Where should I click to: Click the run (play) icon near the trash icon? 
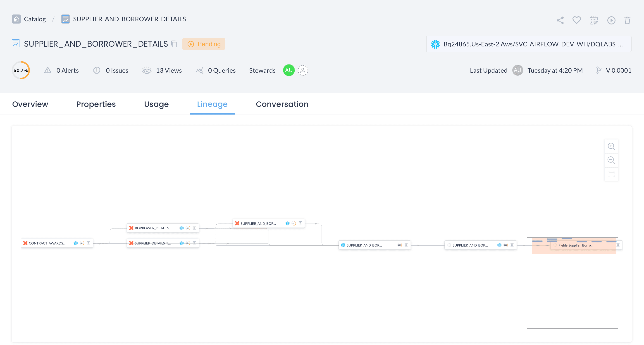[x=611, y=20]
